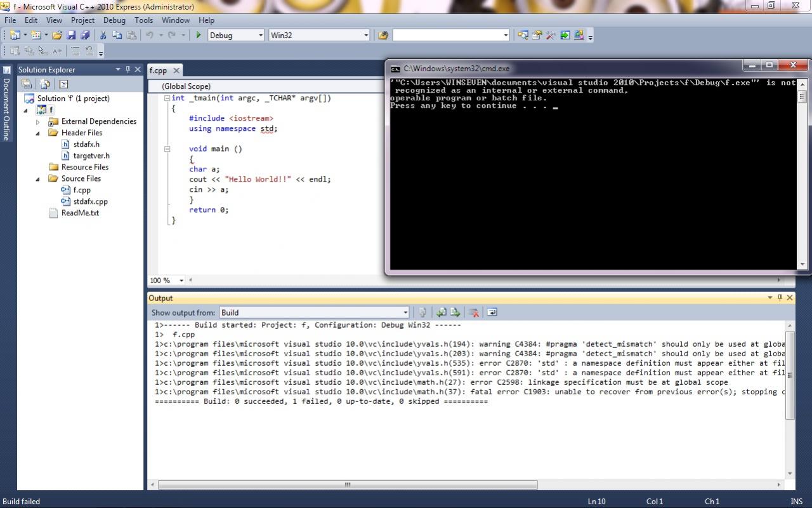Open the Find combo box dropdown
812x508 pixels.
pos(506,36)
